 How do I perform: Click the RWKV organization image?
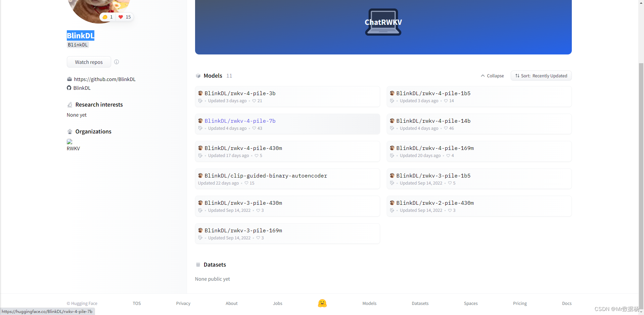point(70,142)
